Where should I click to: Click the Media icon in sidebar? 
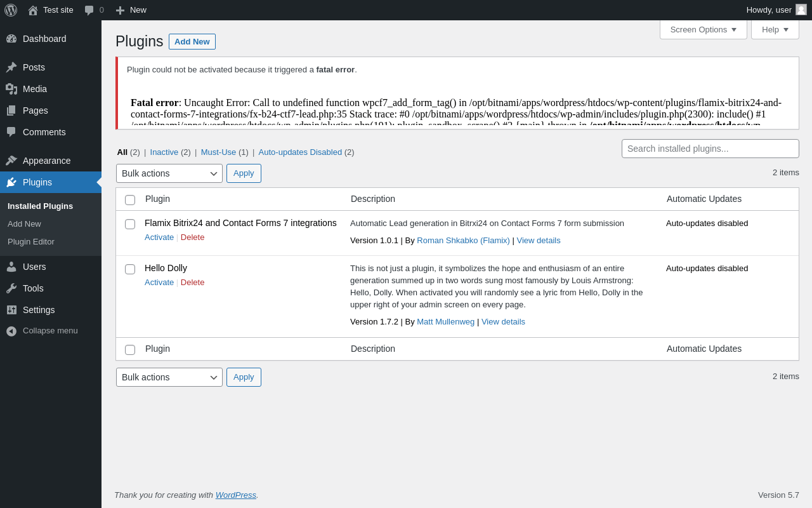(x=11, y=89)
